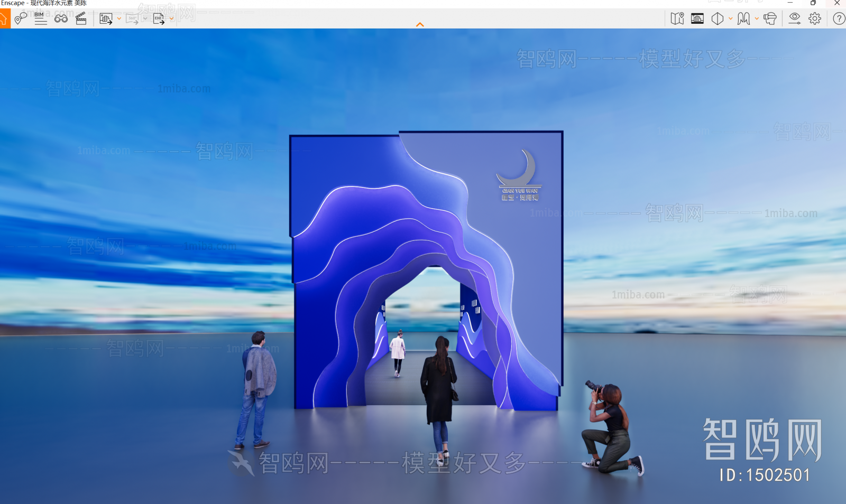Expand the screenshot export dropdown arrow
The height and width of the screenshot is (504, 846).
pos(119,18)
